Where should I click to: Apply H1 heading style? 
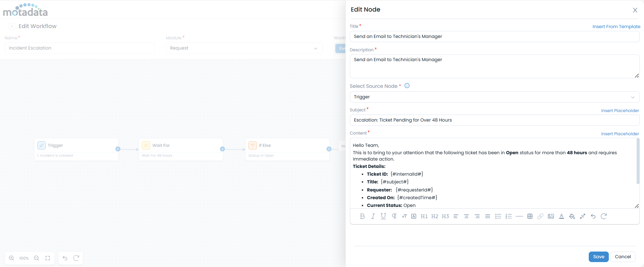pyautogui.click(x=424, y=216)
